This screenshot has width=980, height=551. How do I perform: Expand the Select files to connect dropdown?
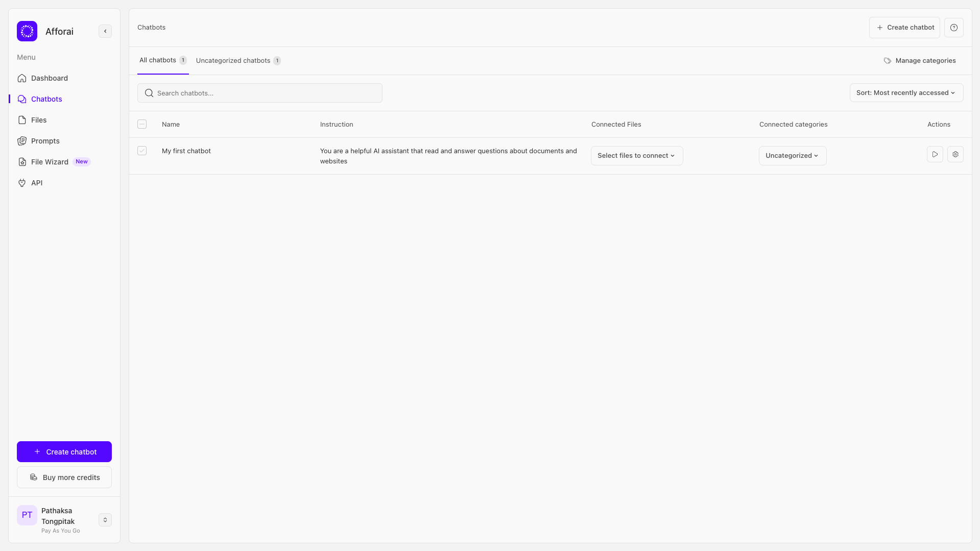click(636, 156)
